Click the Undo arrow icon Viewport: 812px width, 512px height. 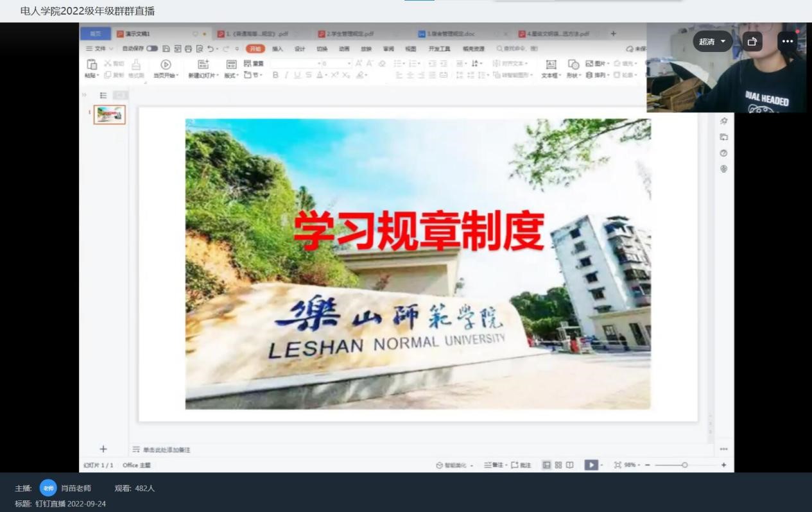211,49
